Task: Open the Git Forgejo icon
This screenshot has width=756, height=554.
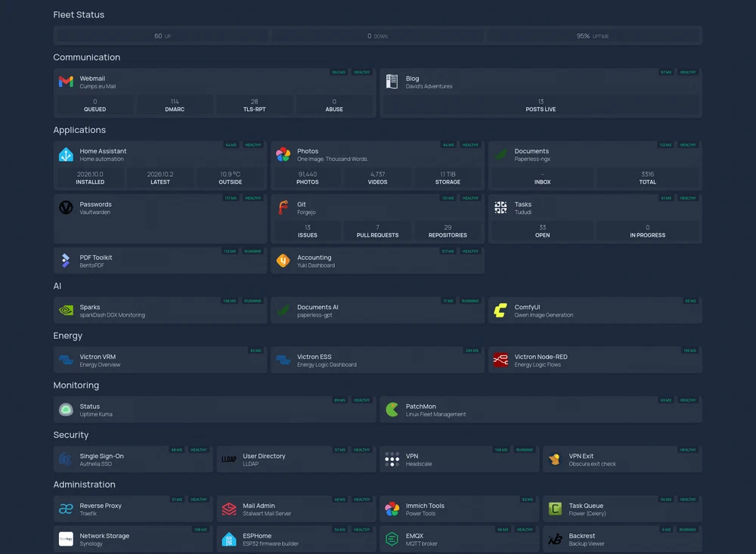Action: pyautogui.click(x=283, y=207)
